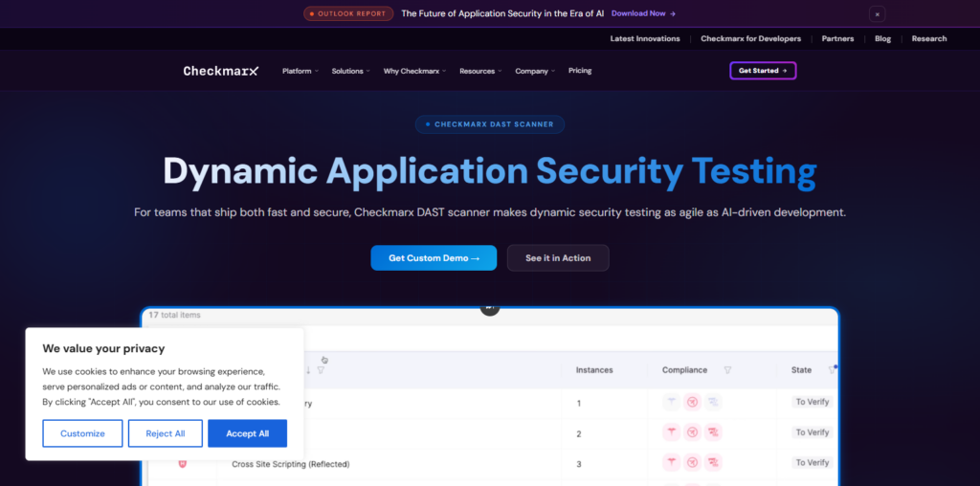This screenshot has height=486, width=980.
Task: Open the Research link
Action: 929,38
